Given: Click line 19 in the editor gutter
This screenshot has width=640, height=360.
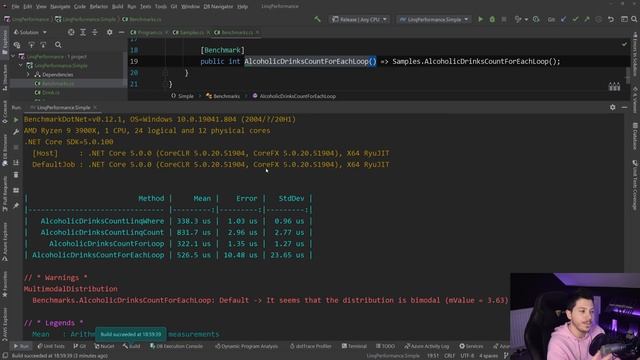Looking at the screenshot, I should point(134,62).
